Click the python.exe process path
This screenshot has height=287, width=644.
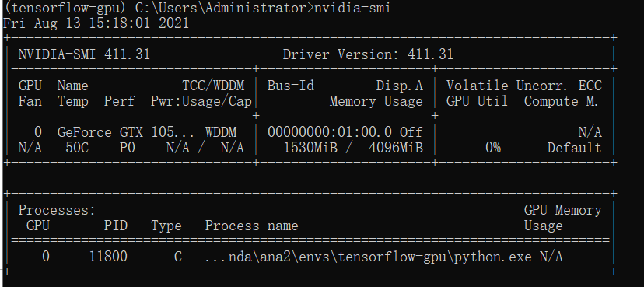pos(368,257)
